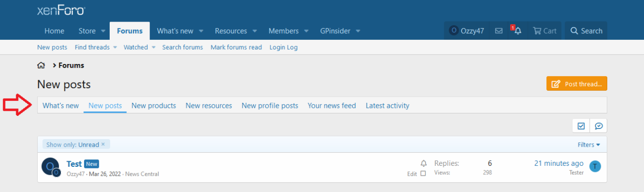
Task: Click the Views count 298
Action: 487,172
